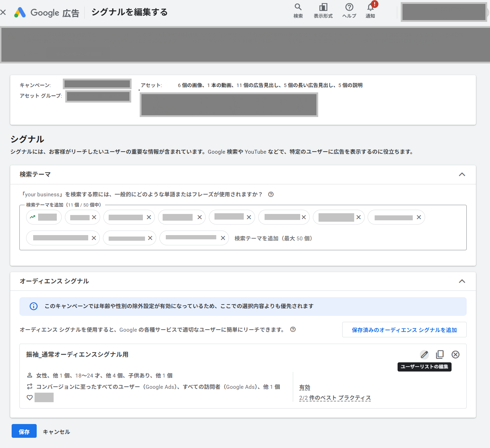The width and height of the screenshot is (490, 448).
Task: Open the search (検索) tool in the header
Action: tap(298, 11)
